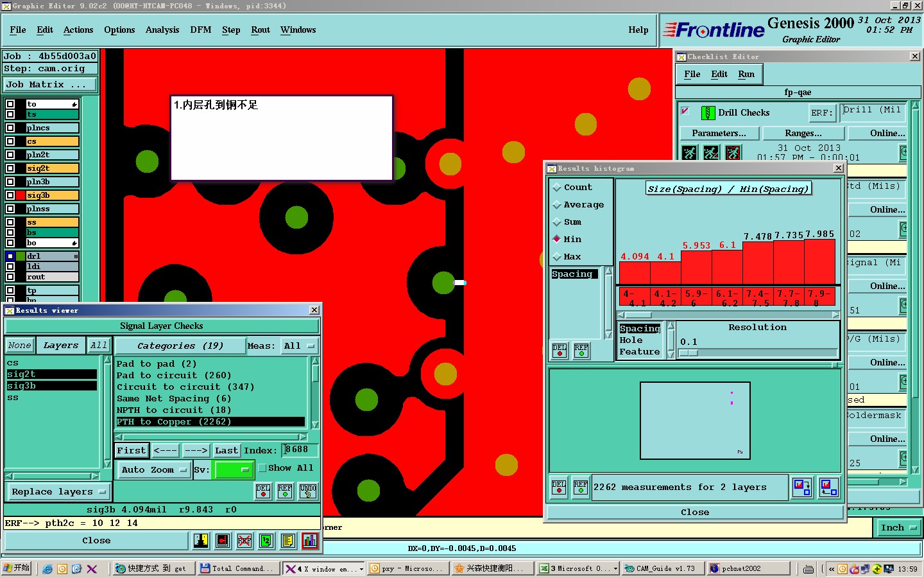
Task: Click DEL icon under Spacing list in histogram
Action: point(560,351)
